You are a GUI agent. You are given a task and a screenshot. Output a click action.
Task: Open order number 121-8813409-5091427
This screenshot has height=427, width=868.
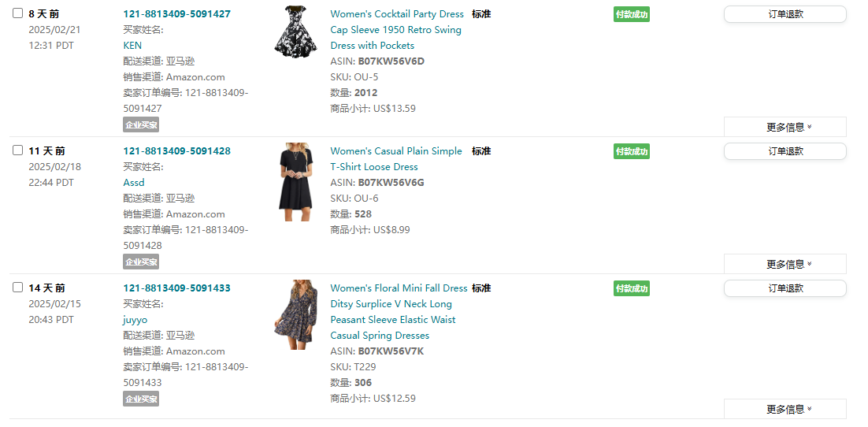tap(176, 14)
